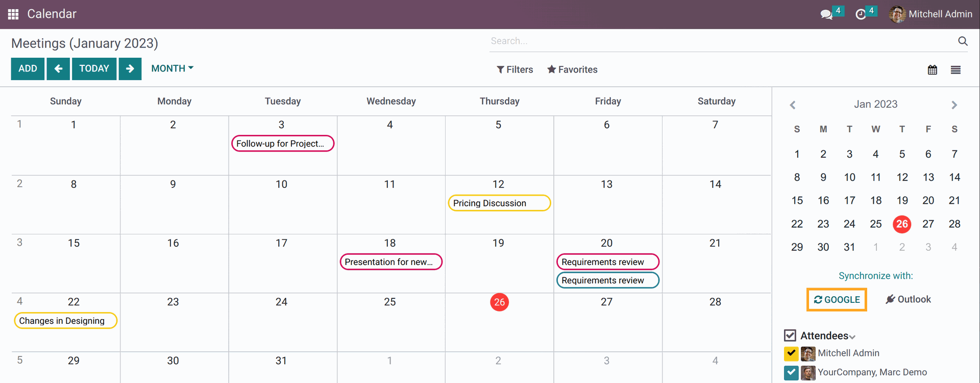This screenshot has height=383, width=980.
Task: Open the Favorites dropdown
Action: point(572,69)
